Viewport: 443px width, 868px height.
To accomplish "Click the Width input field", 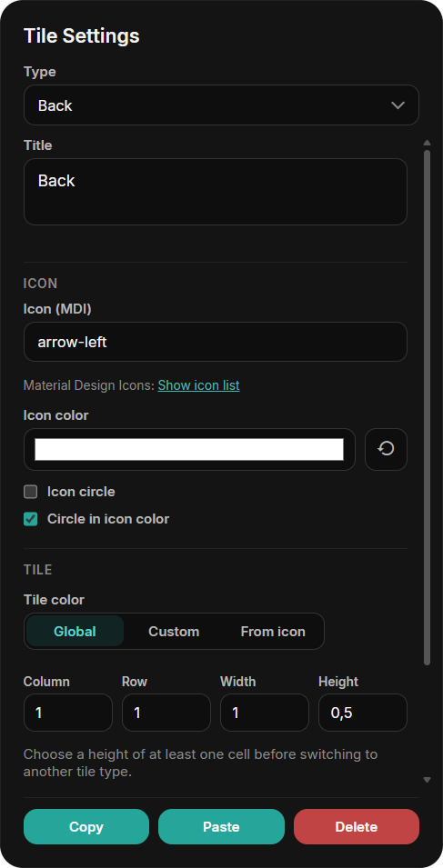I will tap(265, 713).
